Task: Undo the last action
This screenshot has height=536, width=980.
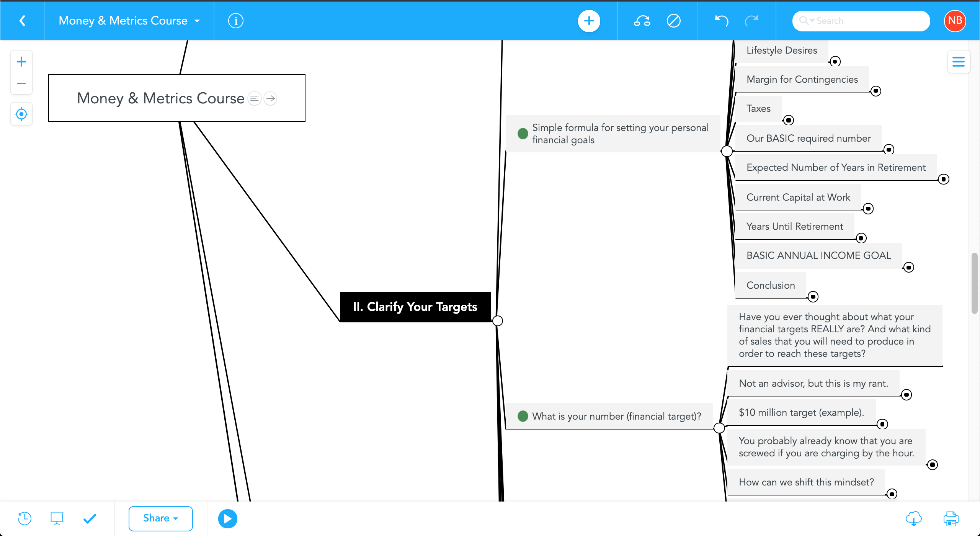Action: click(x=721, y=21)
